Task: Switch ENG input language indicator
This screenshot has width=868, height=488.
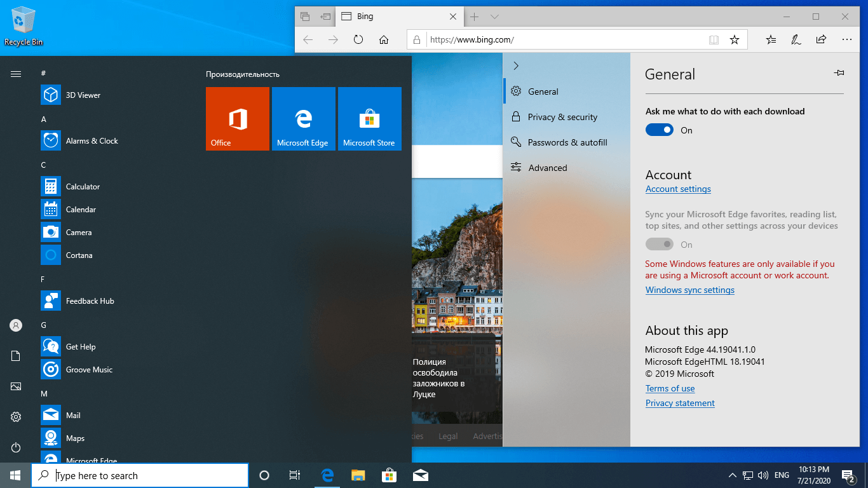Action: pyautogui.click(x=782, y=475)
